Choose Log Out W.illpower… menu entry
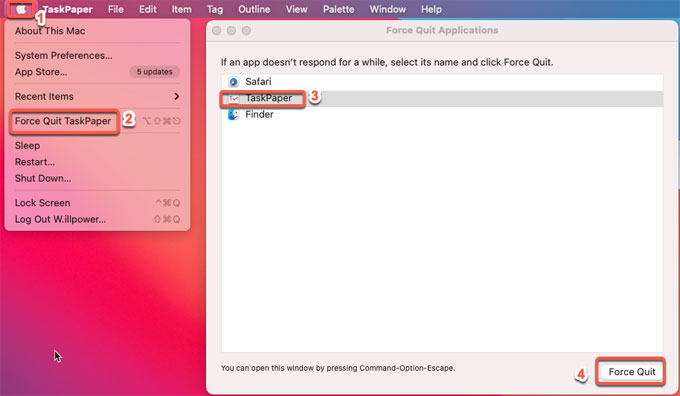Image resolution: width=680 pixels, height=396 pixels. click(x=97, y=219)
